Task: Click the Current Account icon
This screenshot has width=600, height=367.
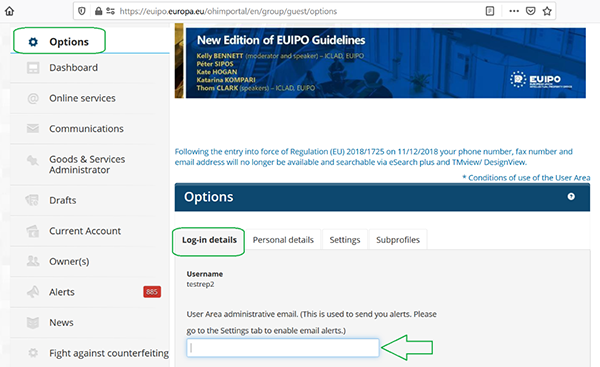Action: point(33,231)
